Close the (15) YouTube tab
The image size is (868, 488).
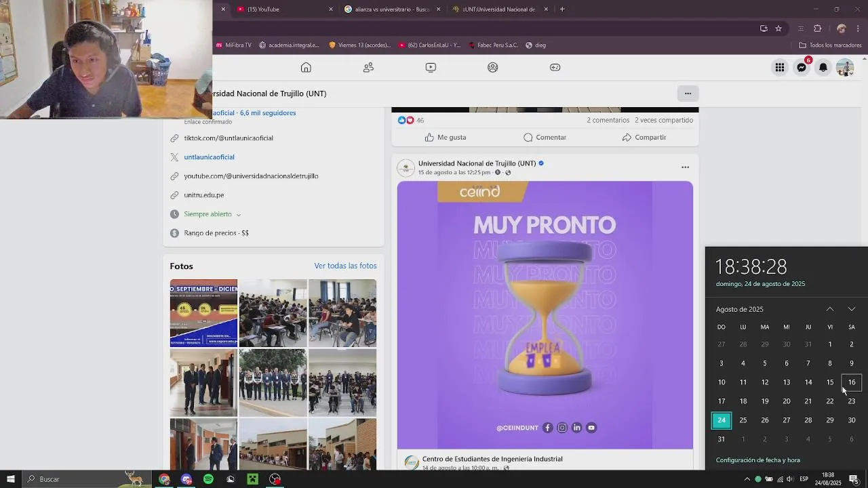[x=331, y=9]
